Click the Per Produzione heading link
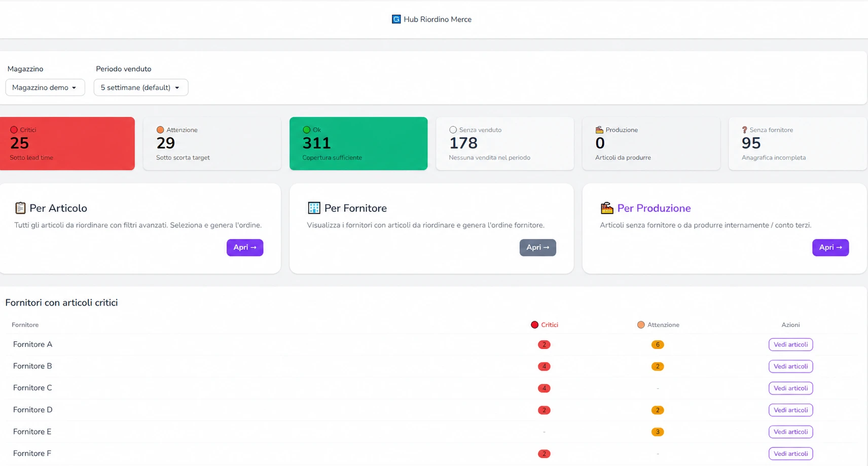Viewport: 868px width, 466px height. (654, 208)
